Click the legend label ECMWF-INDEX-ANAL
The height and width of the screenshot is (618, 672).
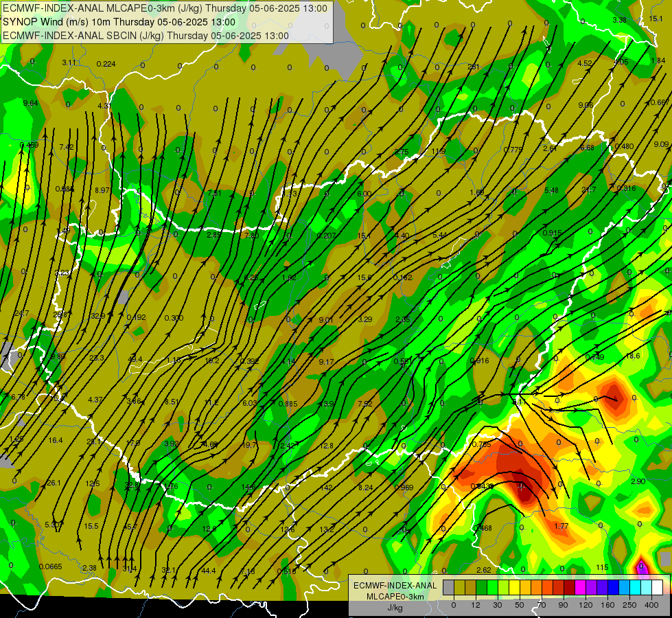(x=395, y=586)
